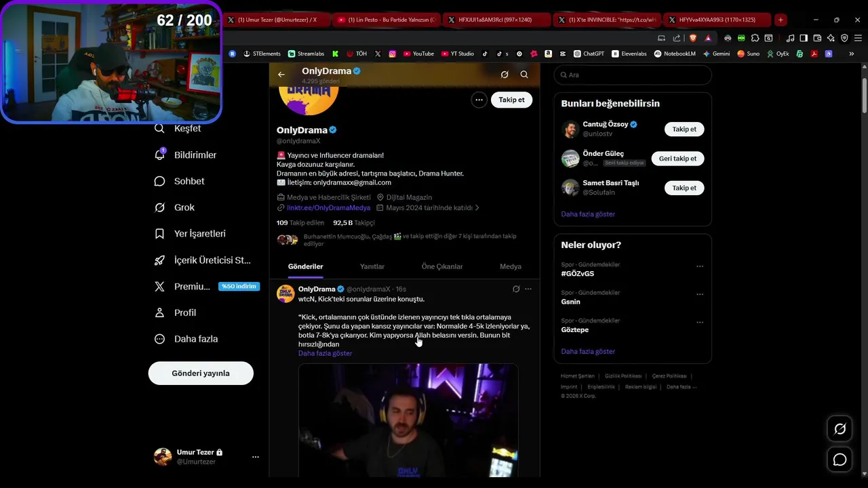This screenshot has height=488, width=868.
Task: Expand post with Daha fazla göster
Action: 325,353
